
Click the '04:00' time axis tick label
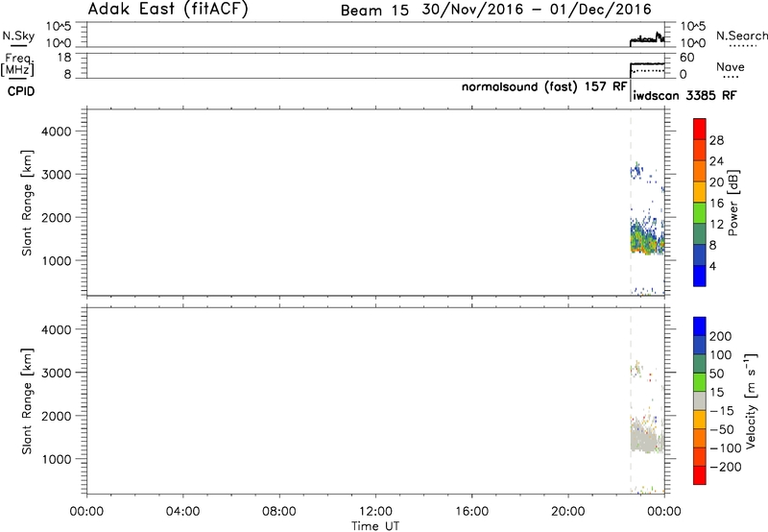click(x=182, y=512)
